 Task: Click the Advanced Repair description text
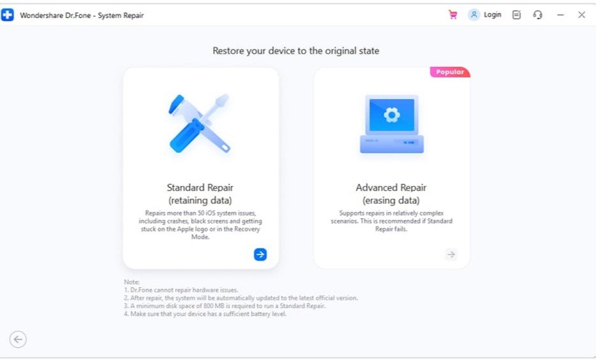point(391,221)
